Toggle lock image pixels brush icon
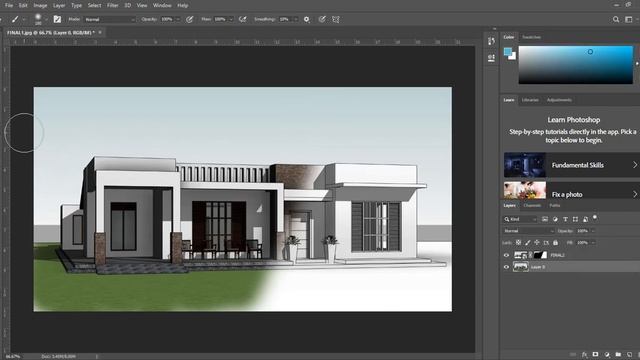The width and height of the screenshot is (640, 360). point(528,242)
